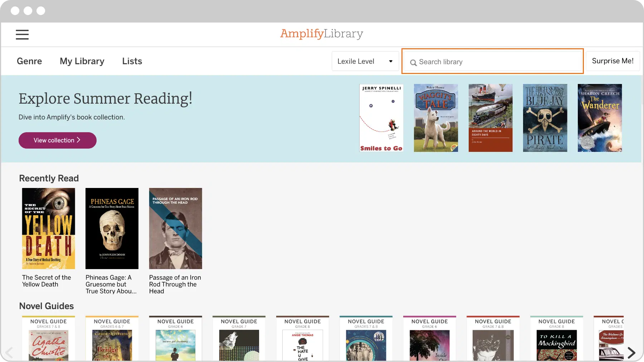Screen dimensions: 644x362
Task: Open The Wanderer book cover
Action: coord(600,118)
